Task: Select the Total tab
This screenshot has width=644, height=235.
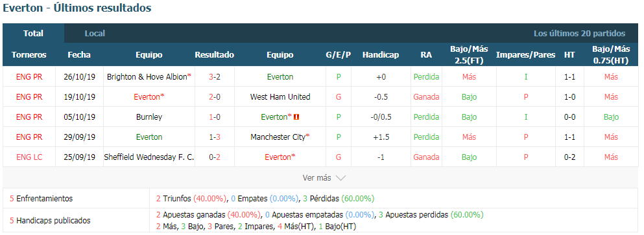Action: [33, 34]
